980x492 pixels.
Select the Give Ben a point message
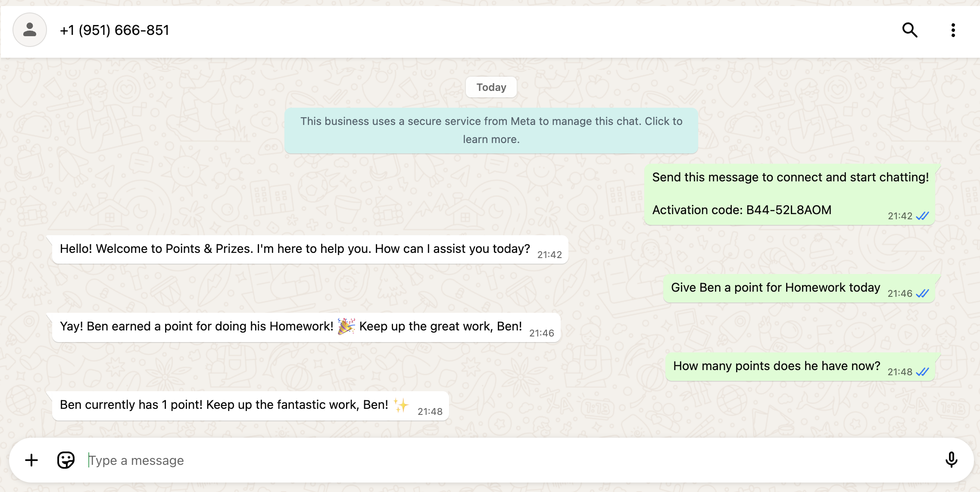pos(775,288)
